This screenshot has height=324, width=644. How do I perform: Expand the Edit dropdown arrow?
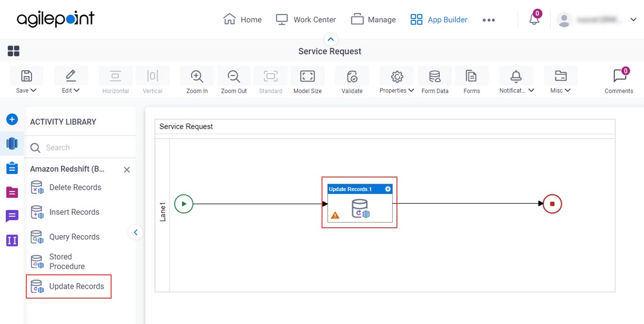click(76, 90)
